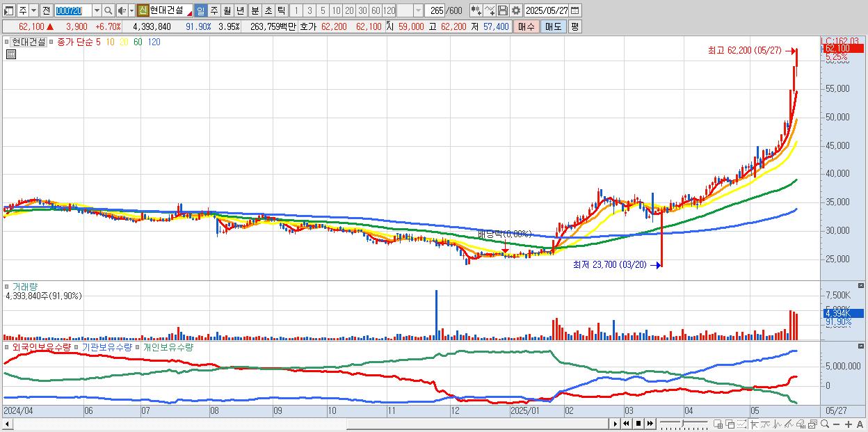Click the multi-line indicator icon in bottom toolbar
Image resolution: width=868 pixels, height=432 pixels.
point(789,424)
